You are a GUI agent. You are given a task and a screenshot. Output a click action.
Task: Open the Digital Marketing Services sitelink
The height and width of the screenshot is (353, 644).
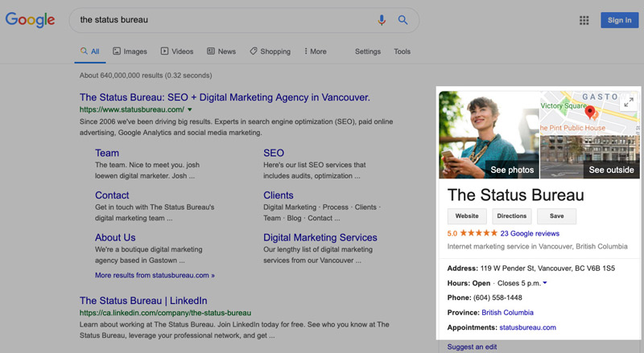pos(320,238)
